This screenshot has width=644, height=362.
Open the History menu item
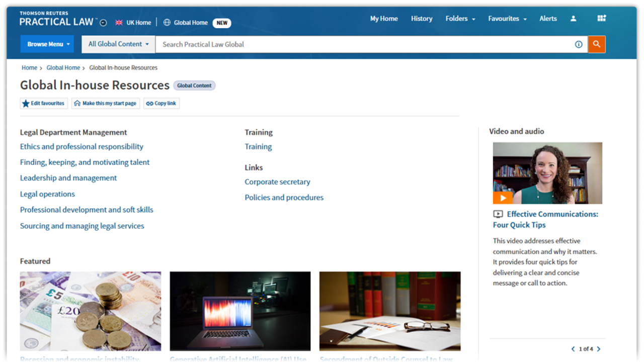pos(421,19)
